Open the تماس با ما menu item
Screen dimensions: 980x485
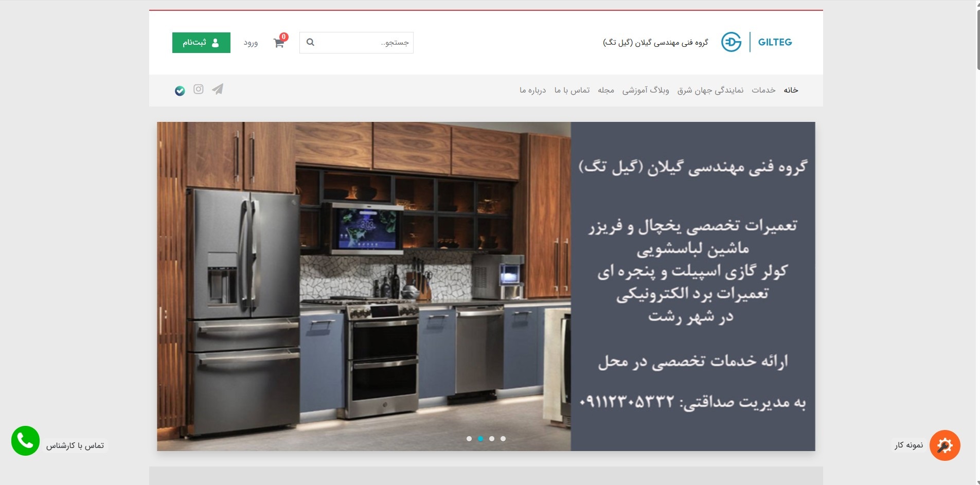pyautogui.click(x=572, y=90)
